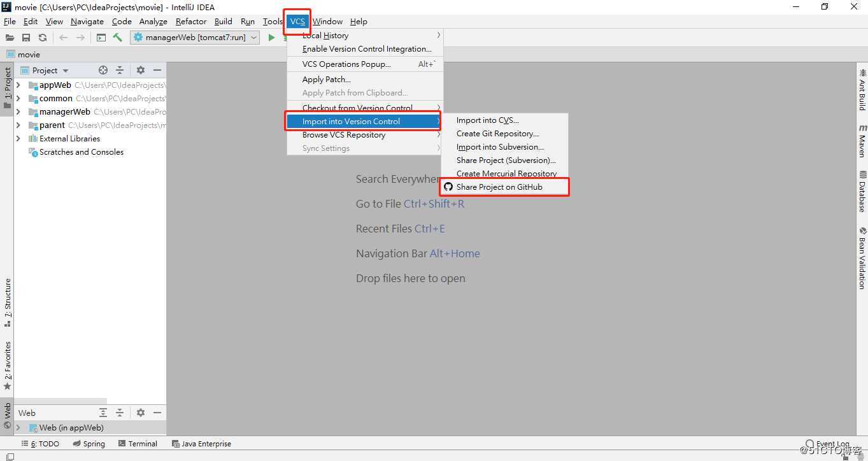Click Enable Version Control Integration...
Viewport: 868px width, 461px height.
click(364, 48)
